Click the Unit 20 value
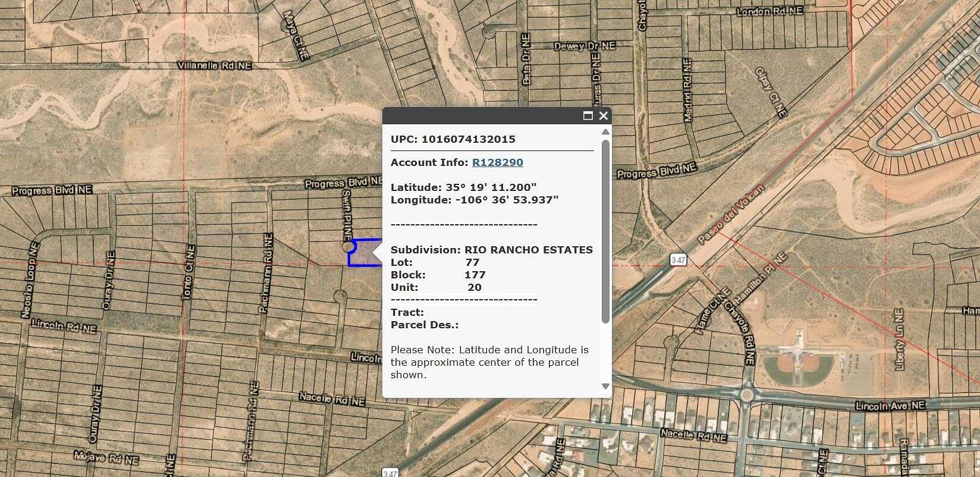 [475, 287]
